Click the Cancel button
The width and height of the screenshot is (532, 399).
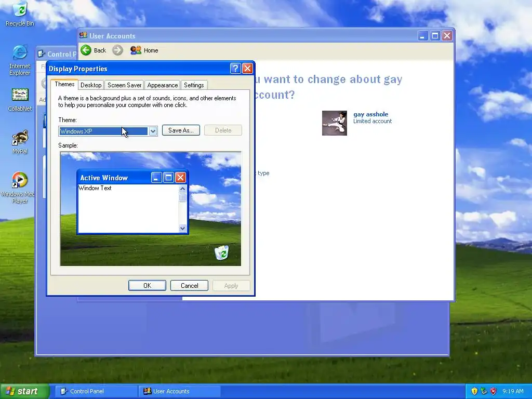[189, 286]
